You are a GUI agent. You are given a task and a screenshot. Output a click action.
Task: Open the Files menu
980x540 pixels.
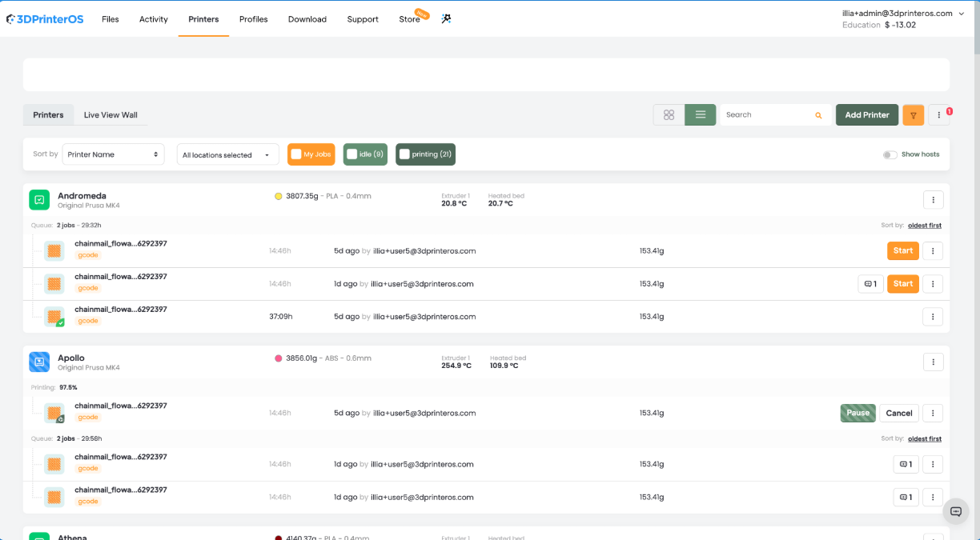[110, 19]
